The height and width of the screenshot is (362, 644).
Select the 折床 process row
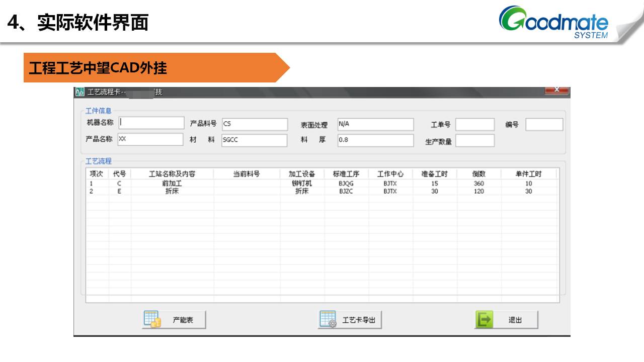(172, 192)
